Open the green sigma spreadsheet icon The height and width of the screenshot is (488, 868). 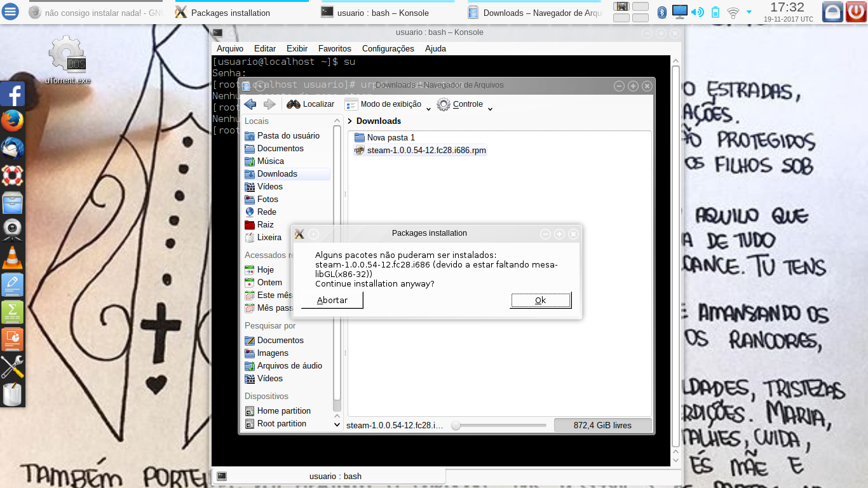pyautogui.click(x=12, y=312)
